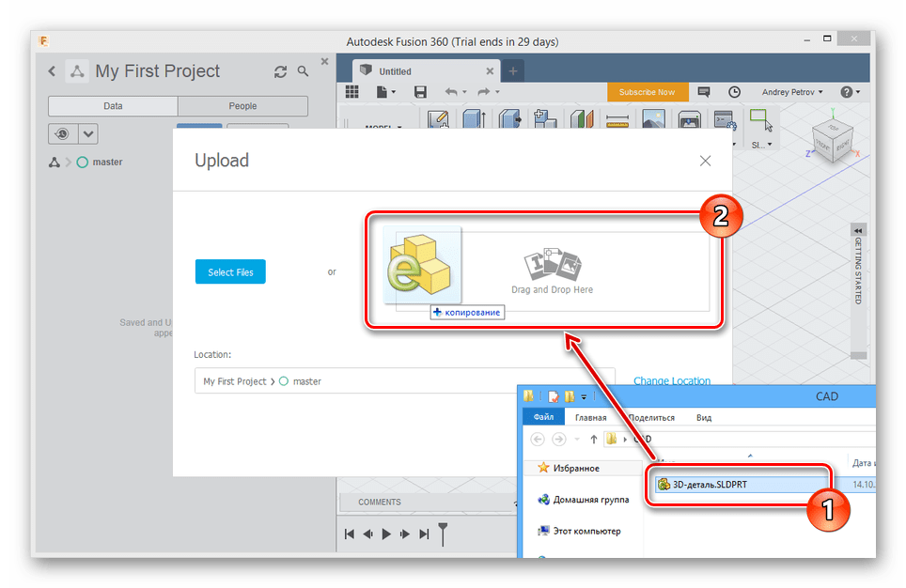Close the Upload dialog
This screenshot has height=588, width=906.
pyautogui.click(x=705, y=162)
